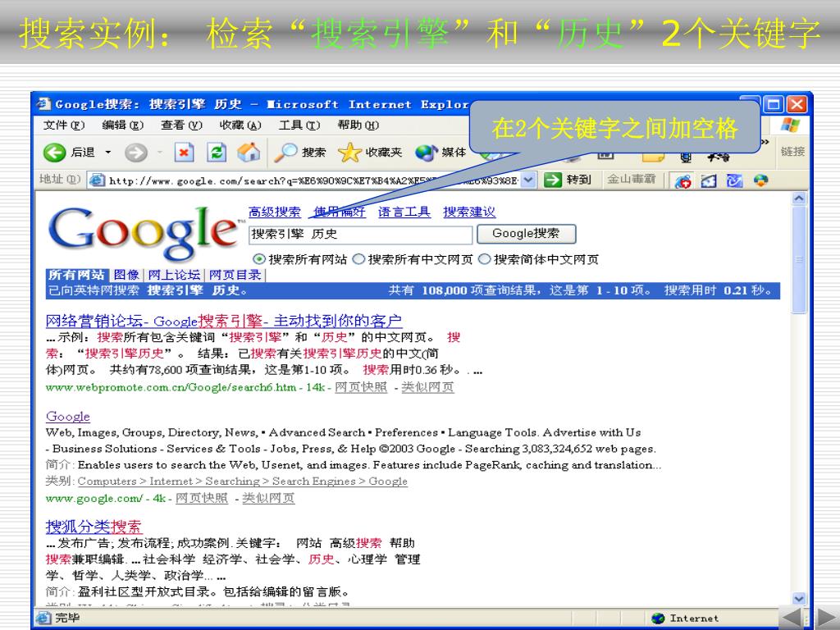The height and width of the screenshot is (630, 840).
Task: Switch to the 网上论坛 tab
Action: (174, 275)
